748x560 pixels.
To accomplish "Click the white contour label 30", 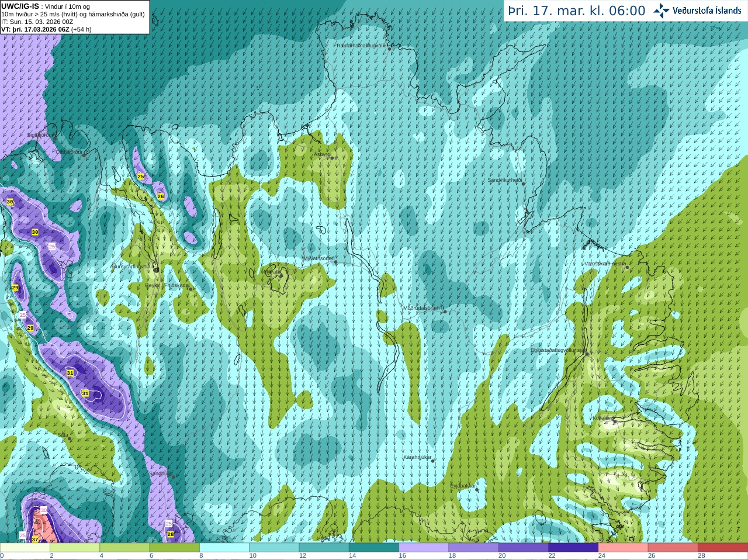I will pos(44,510).
